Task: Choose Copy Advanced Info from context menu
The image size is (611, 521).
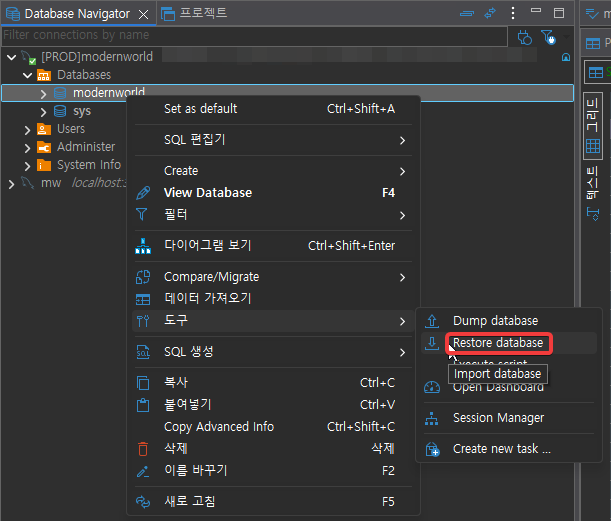Action: pyautogui.click(x=218, y=427)
